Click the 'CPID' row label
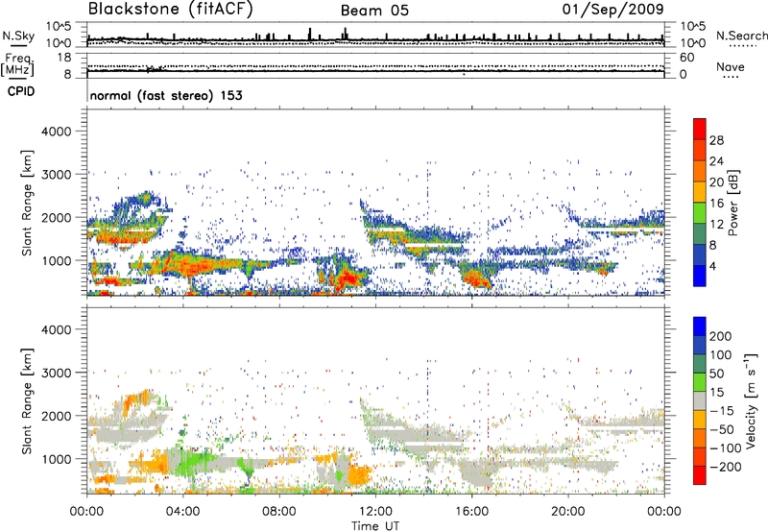This screenshot has height=532, width=768. click(x=21, y=91)
